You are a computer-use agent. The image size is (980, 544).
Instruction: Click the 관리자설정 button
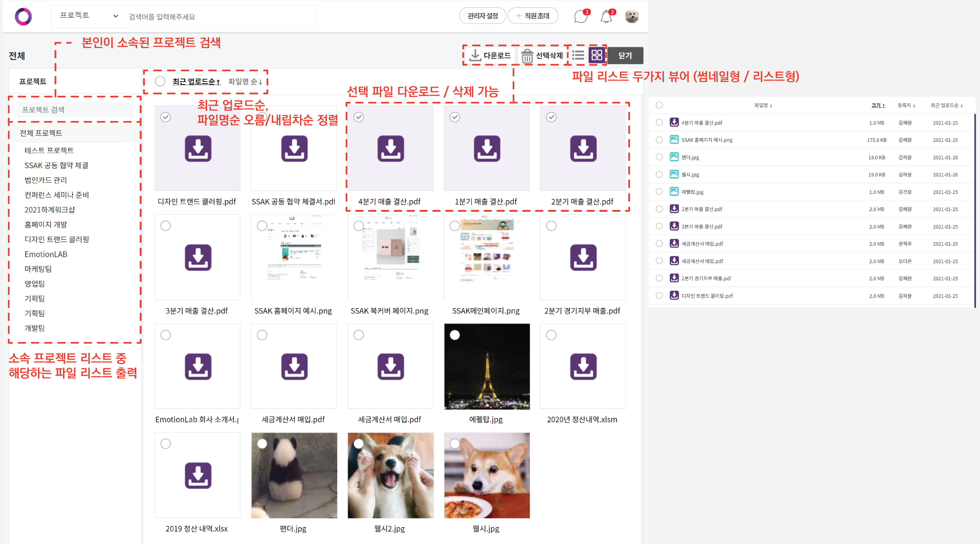click(482, 16)
